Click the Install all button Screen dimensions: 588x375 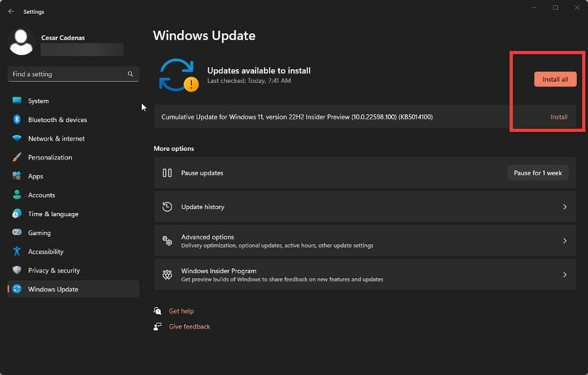[555, 79]
